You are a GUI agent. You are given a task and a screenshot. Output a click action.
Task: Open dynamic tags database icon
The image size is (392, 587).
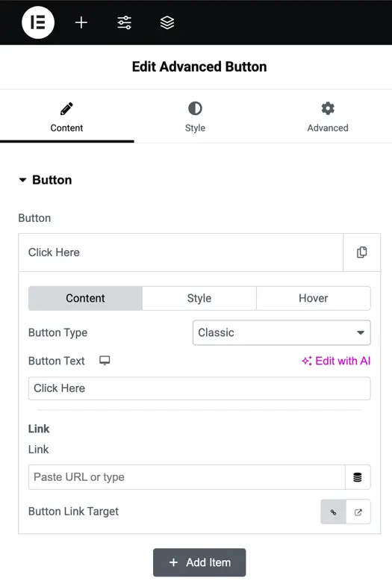tap(358, 477)
